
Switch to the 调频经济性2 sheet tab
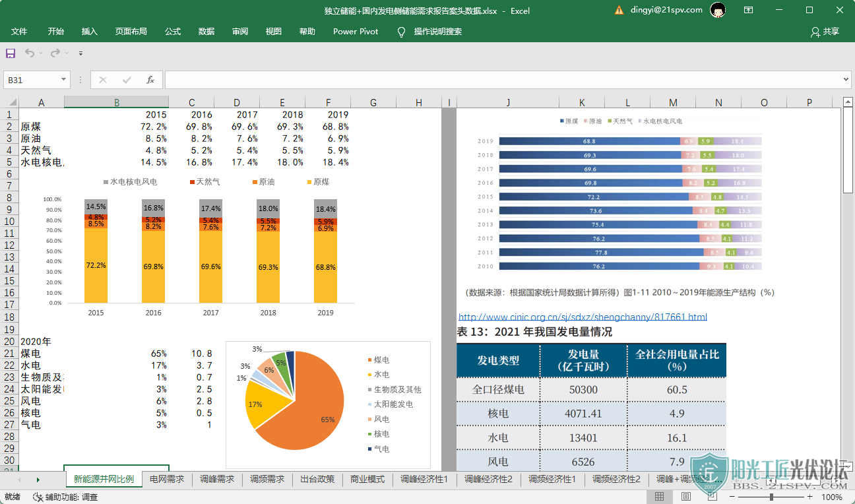616,480
